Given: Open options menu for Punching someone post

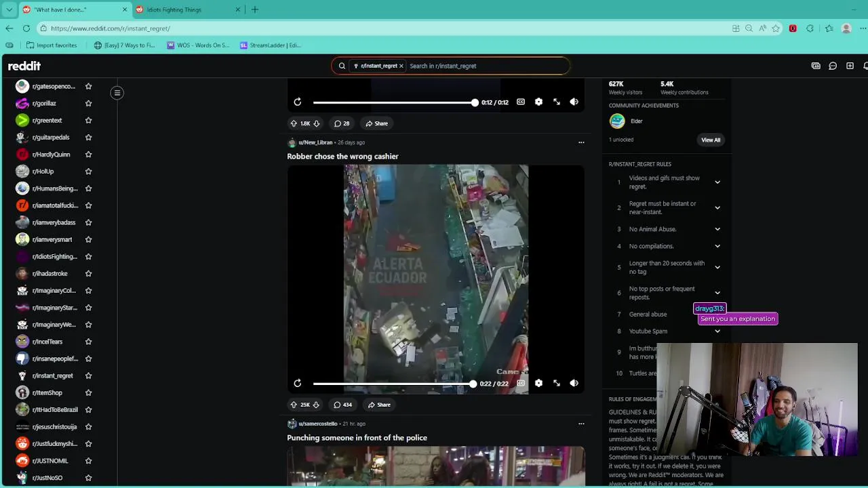Looking at the screenshot, I should [x=581, y=424].
